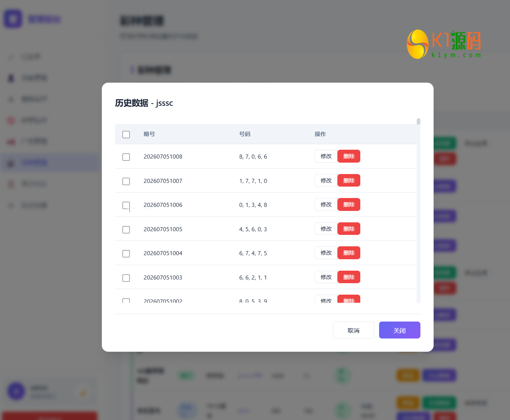
Task: Click the 操作 column header
Action: pyautogui.click(x=320, y=134)
